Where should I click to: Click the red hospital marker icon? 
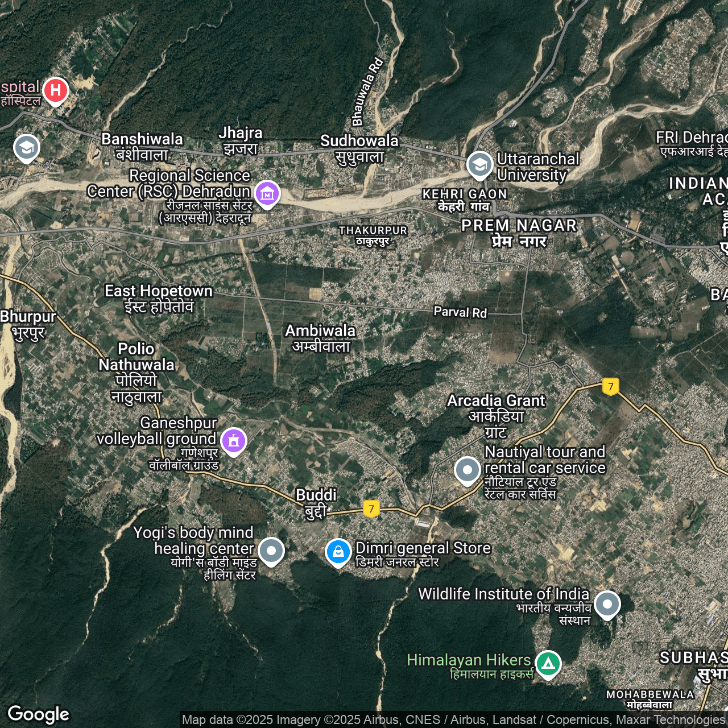[56, 90]
